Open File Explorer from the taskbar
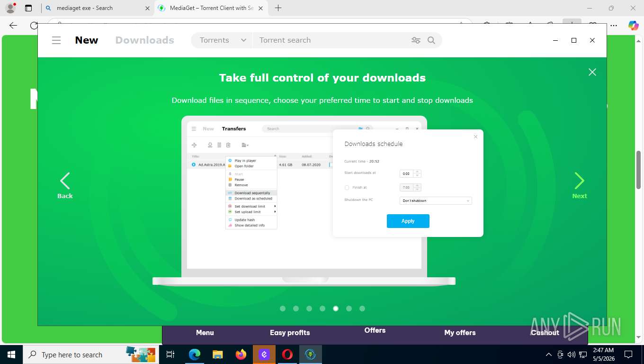 (217, 355)
